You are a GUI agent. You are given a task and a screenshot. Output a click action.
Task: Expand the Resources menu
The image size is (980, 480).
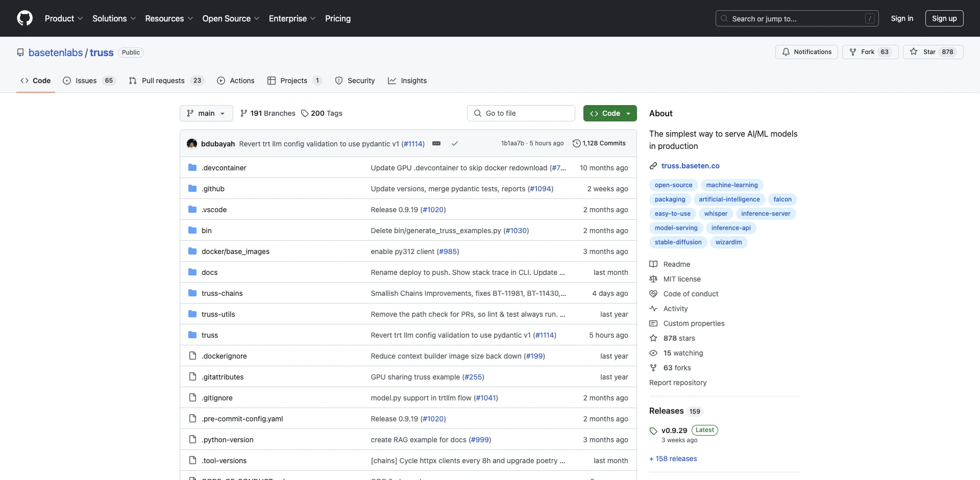[169, 18]
